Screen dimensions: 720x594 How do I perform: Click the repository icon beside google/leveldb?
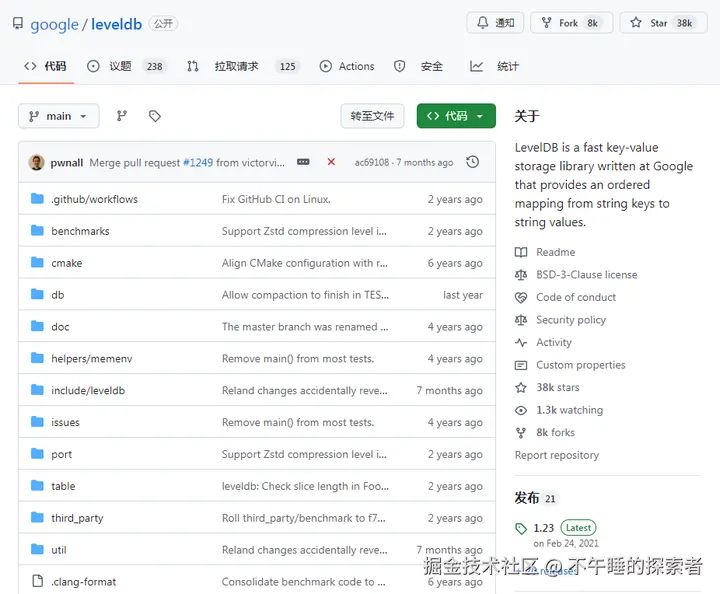[17, 23]
